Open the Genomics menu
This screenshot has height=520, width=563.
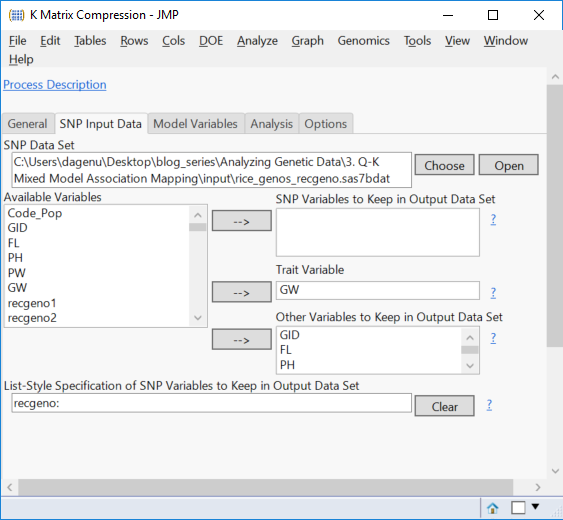point(363,41)
